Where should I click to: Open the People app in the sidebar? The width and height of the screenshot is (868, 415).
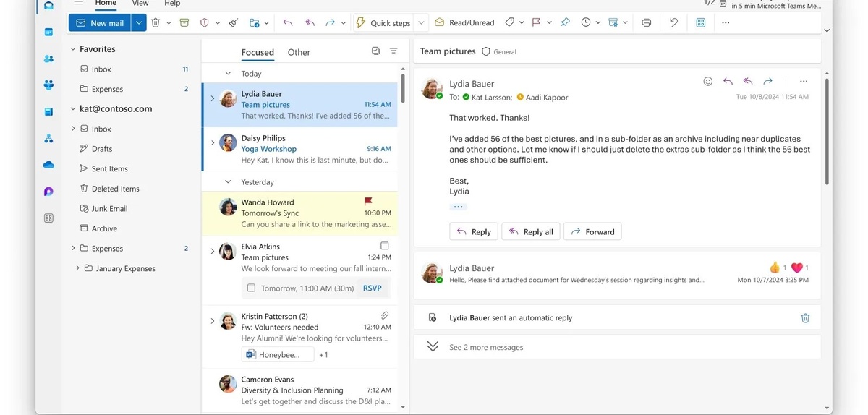pos(48,59)
